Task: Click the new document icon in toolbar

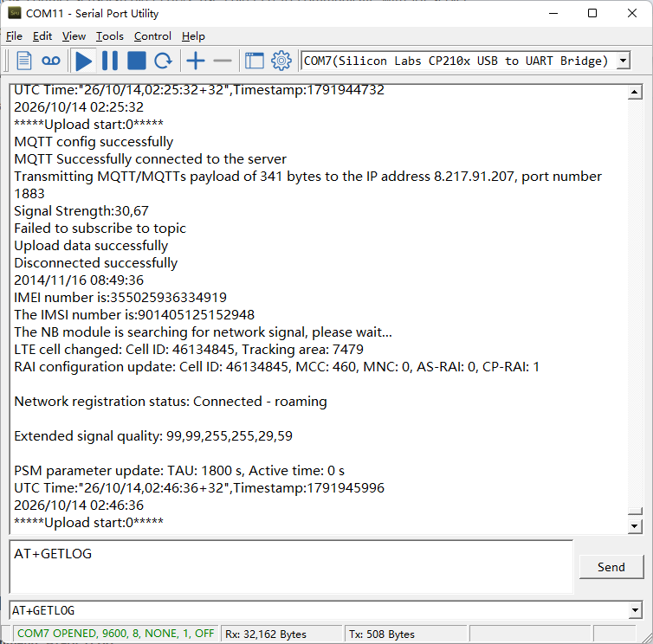Action: point(23,61)
